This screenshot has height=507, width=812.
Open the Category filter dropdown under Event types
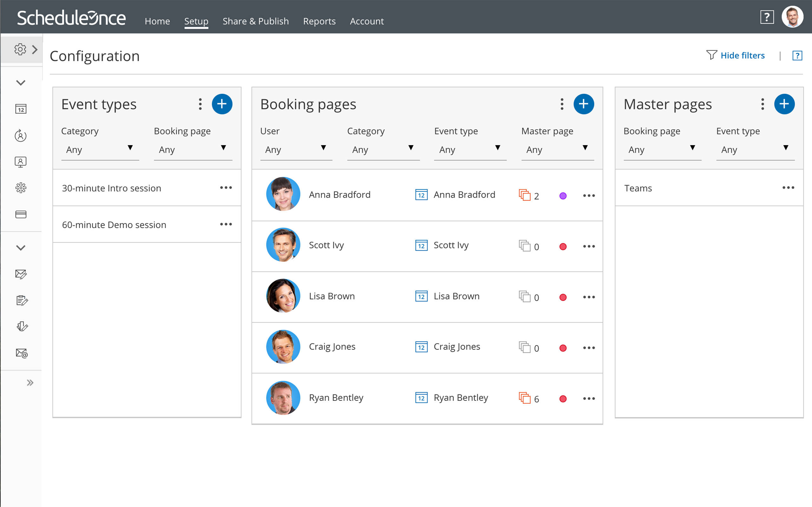[100, 150]
